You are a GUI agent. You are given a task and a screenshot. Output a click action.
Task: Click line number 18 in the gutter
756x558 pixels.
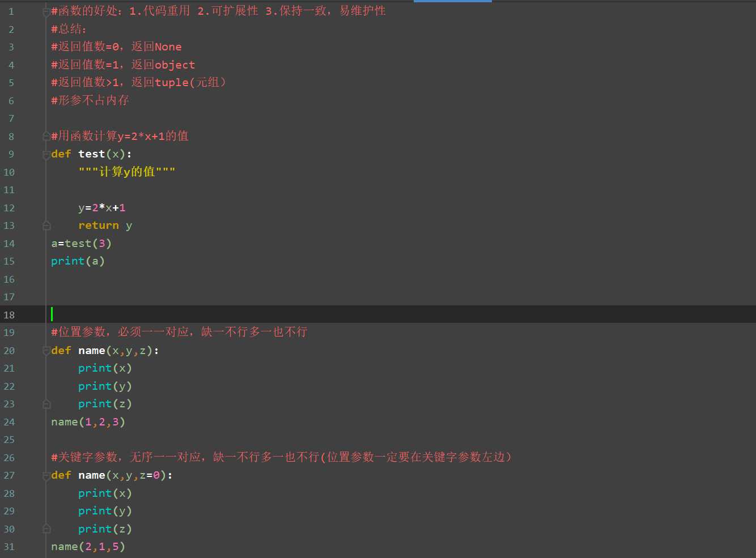(9, 315)
